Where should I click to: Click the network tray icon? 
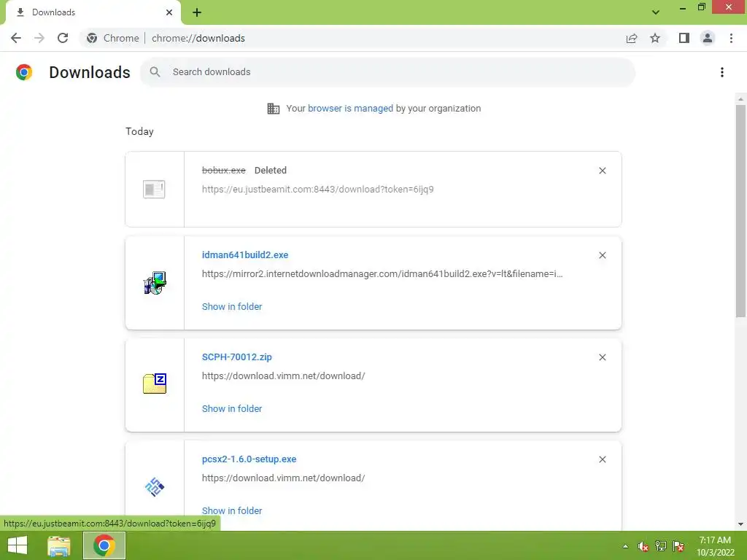click(661, 546)
